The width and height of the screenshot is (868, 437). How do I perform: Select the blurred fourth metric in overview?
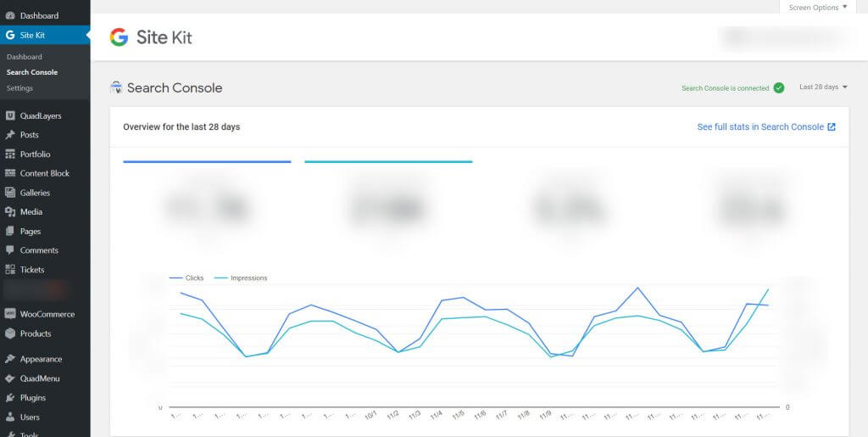click(751, 208)
